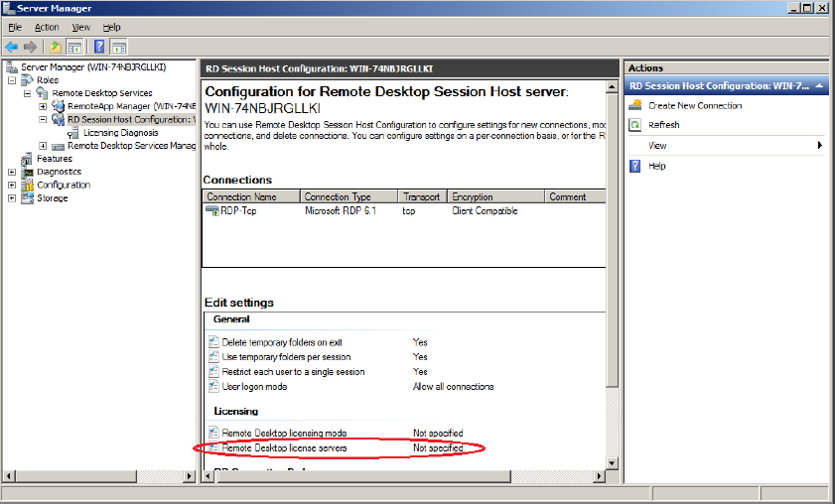The height and width of the screenshot is (504, 836).
Task: Click the 'Client Compatible' encryption cell
Action: pos(485,211)
